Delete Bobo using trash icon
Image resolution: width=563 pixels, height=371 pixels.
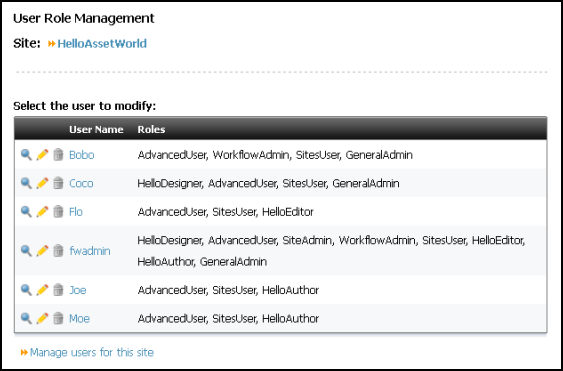[58, 155]
